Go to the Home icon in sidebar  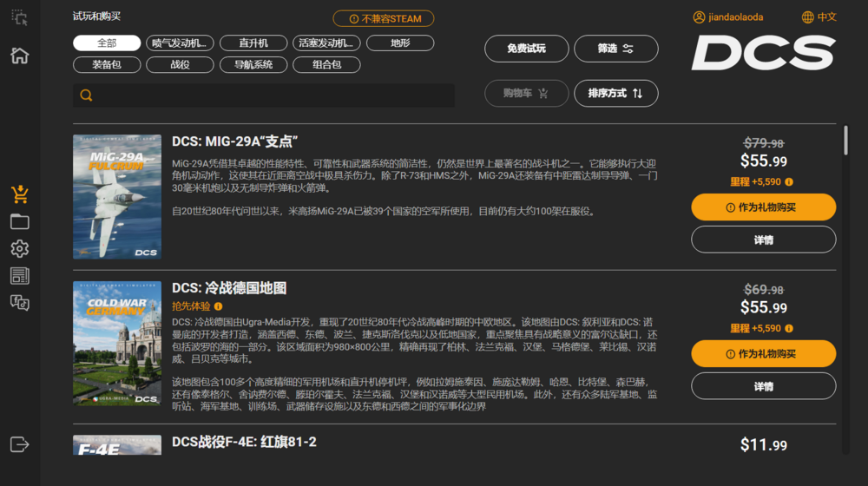19,56
